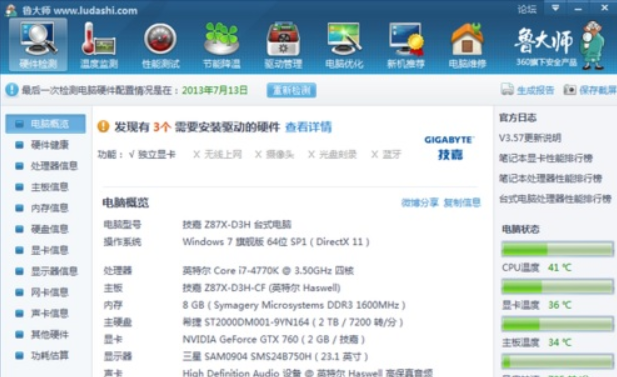Open 新机推荐 new PC recommendations
Image resolution: width=617 pixels, height=377 pixels.
coord(406,45)
